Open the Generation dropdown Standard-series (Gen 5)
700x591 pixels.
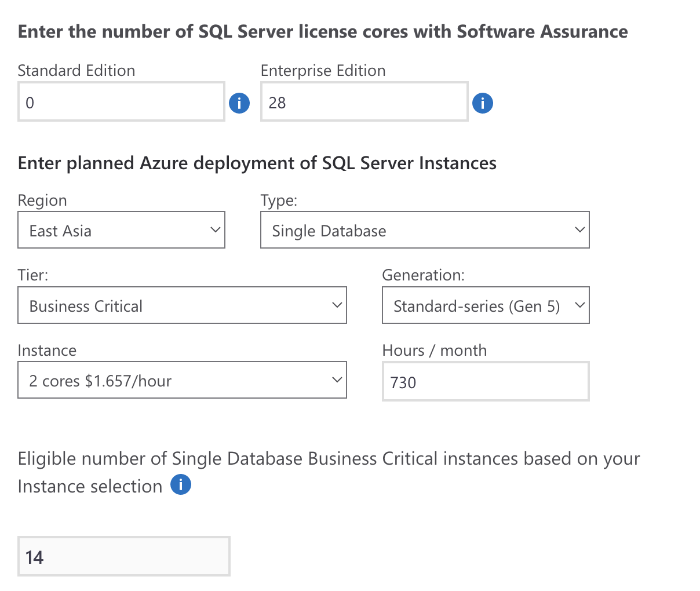(x=486, y=305)
